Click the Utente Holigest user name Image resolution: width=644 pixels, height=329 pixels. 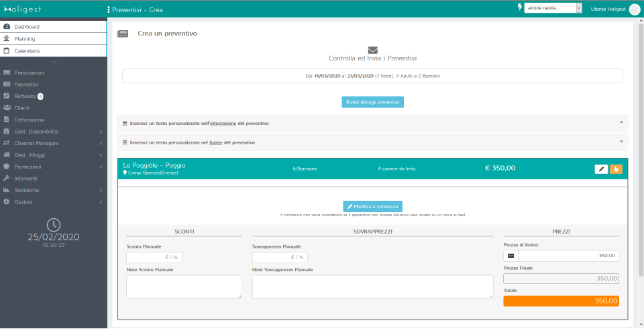point(608,9)
